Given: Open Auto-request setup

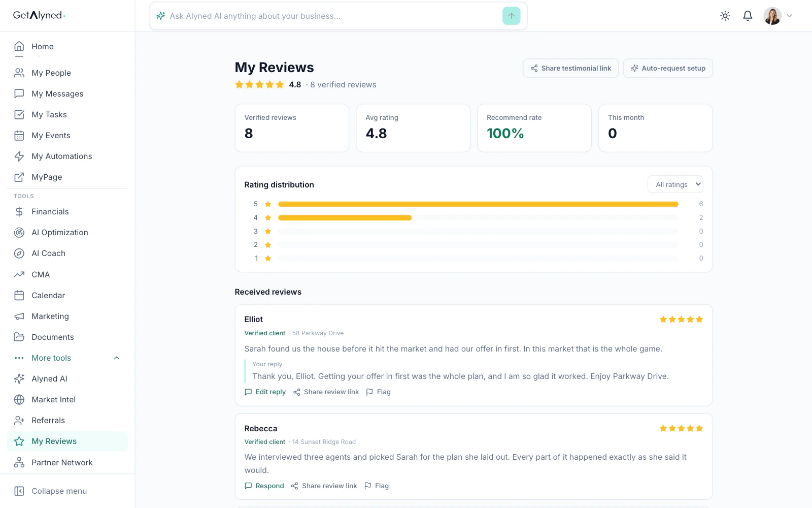Looking at the screenshot, I should click(x=668, y=68).
